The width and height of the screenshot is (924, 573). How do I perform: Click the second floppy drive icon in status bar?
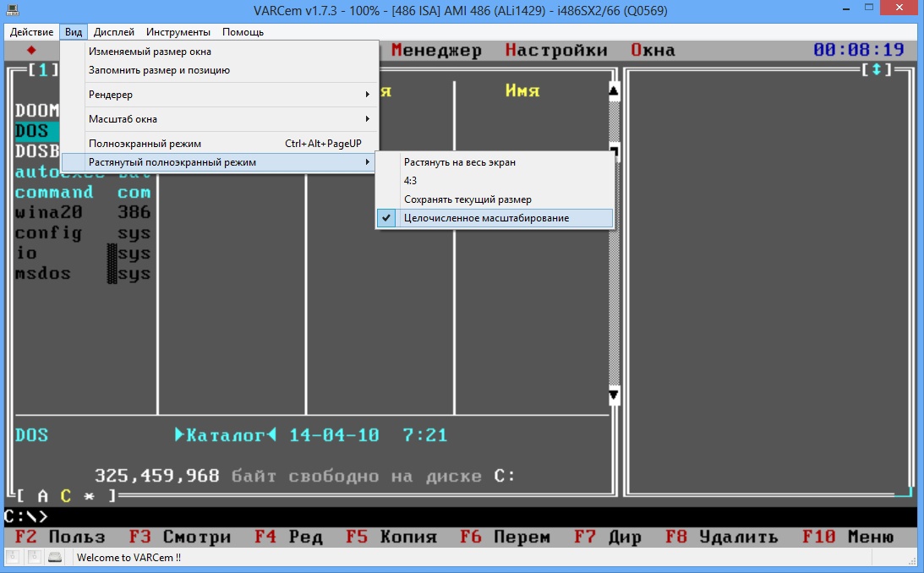[34, 557]
